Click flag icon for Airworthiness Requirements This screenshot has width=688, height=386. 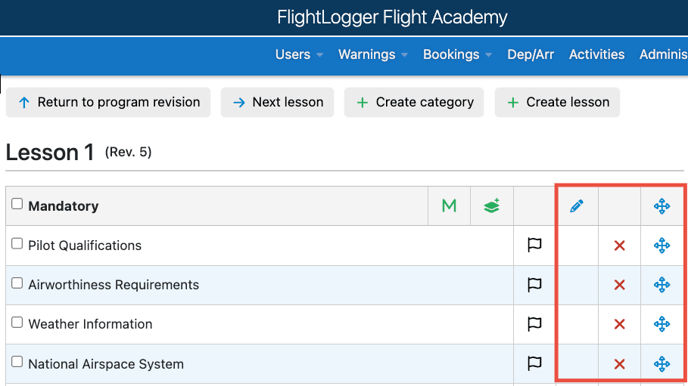coord(534,285)
